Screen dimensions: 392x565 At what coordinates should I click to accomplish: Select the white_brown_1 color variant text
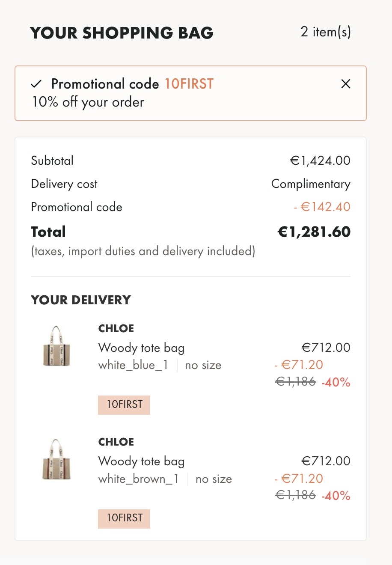coord(138,479)
